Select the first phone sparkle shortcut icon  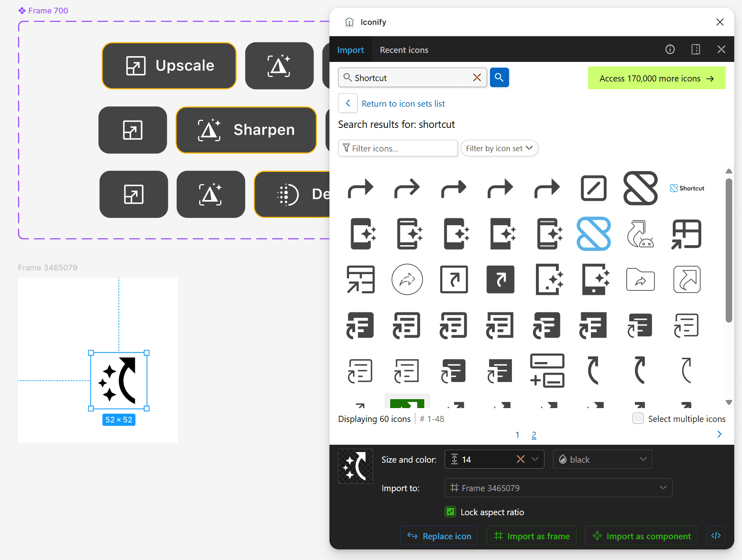click(362, 234)
